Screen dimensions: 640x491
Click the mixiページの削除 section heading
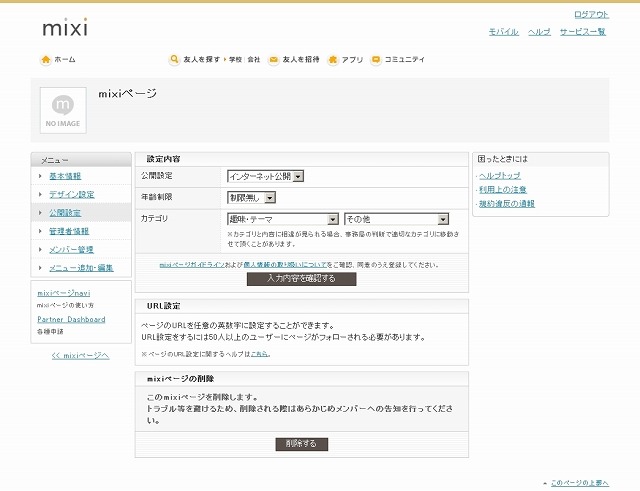(x=180, y=379)
